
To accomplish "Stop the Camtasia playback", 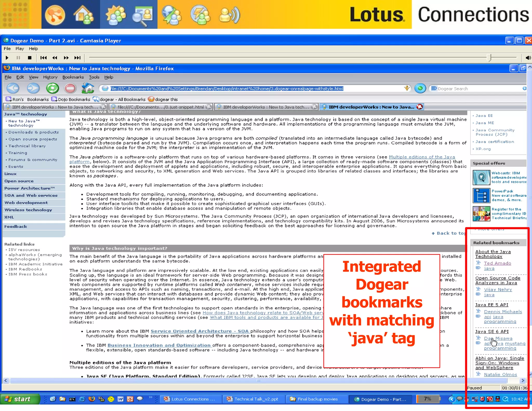I will tap(30, 58).
